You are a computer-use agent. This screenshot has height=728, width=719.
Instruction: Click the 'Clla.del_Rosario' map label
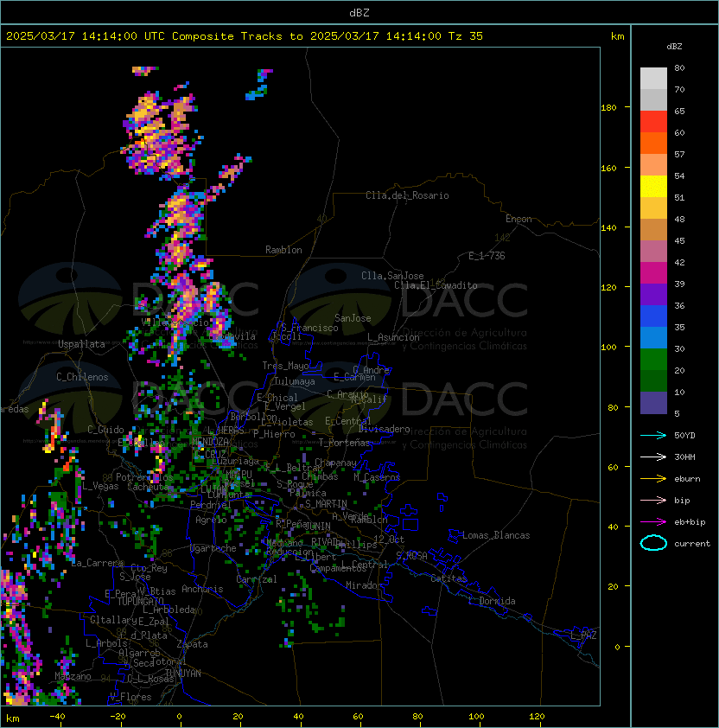(407, 195)
